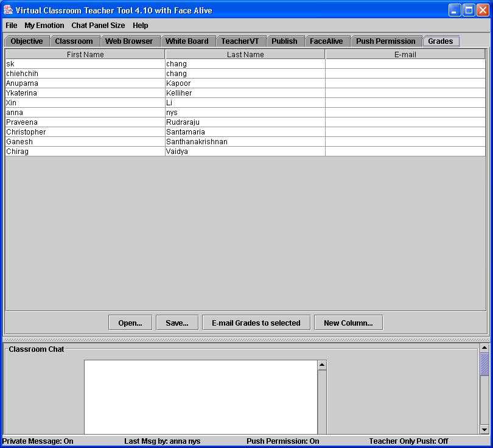Sort by the Last Name column header
The width and height of the screenshot is (493, 448).
[245, 55]
